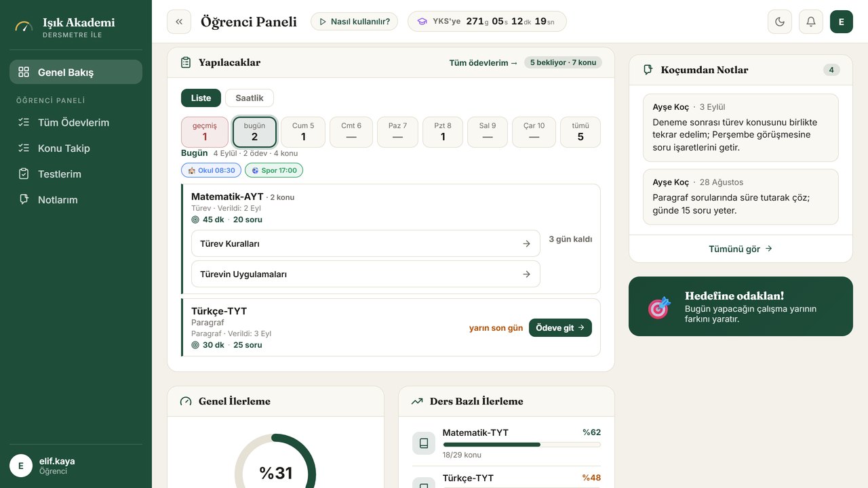Screen dimensions: 868x488
Task: Click the graduation cap icon in YKS countdown
Action: coord(422,22)
